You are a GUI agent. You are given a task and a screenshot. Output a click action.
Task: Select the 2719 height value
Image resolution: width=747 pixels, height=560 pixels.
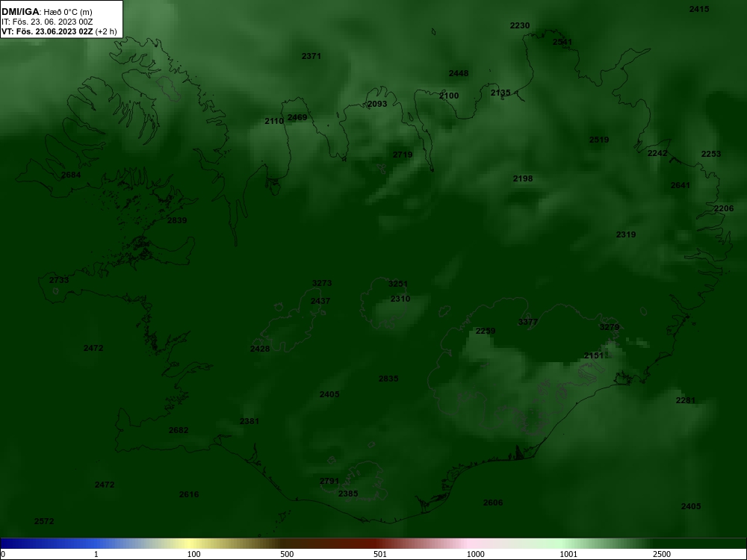(x=403, y=155)
